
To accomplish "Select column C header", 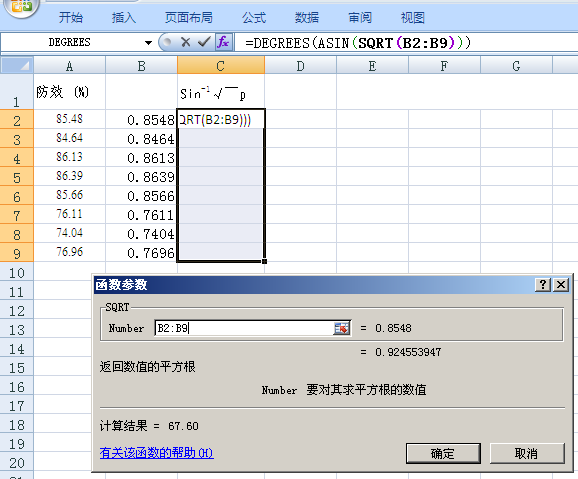I will click(x=221, y=66).
